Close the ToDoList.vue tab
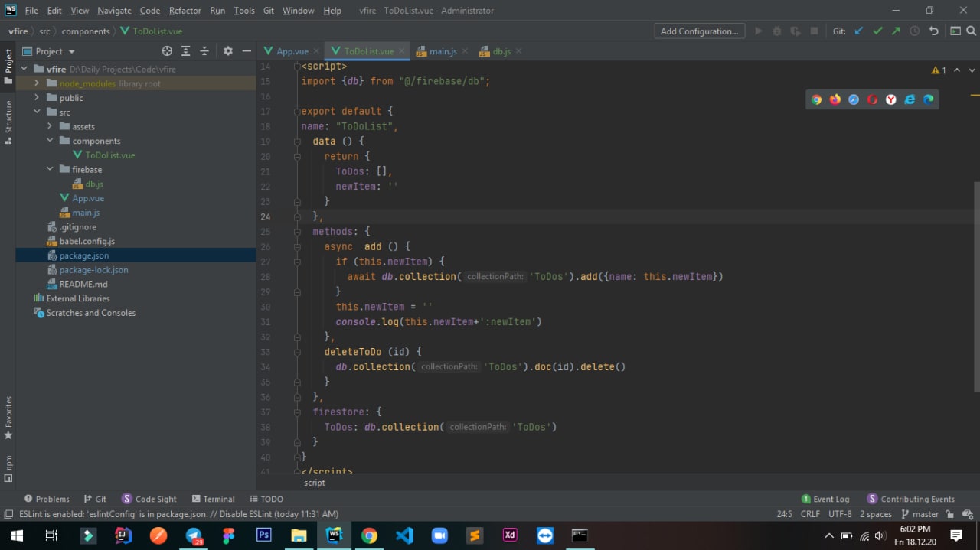Viewport: 980px width, 550px height. pos(402,51)
